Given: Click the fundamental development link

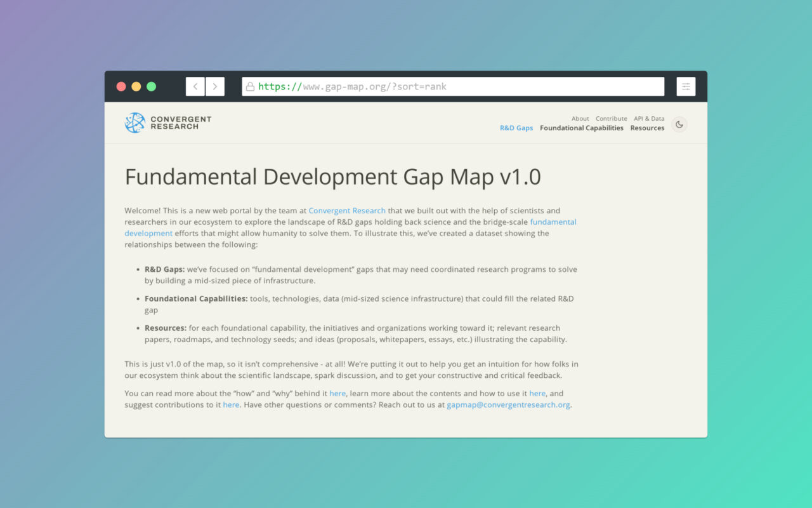Looking at the screenshot, I should click(x=553, y=222).
